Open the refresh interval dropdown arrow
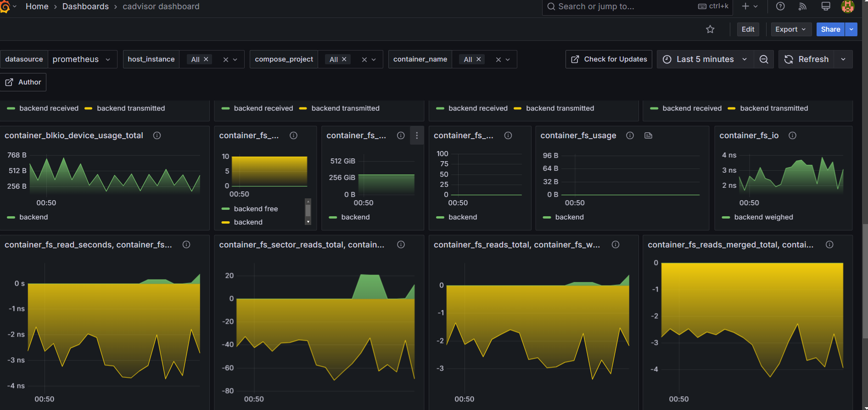Screen dimensions: 868x410 [843, 59]
